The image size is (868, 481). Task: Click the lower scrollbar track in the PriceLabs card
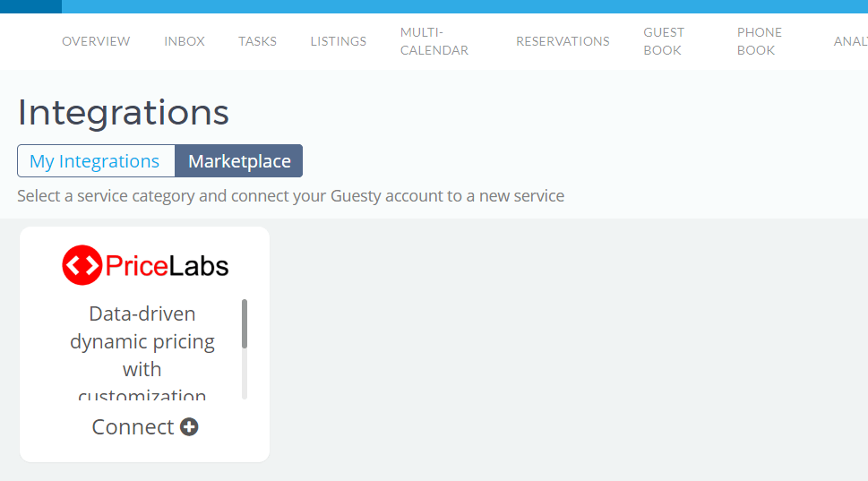pos(245,376)
